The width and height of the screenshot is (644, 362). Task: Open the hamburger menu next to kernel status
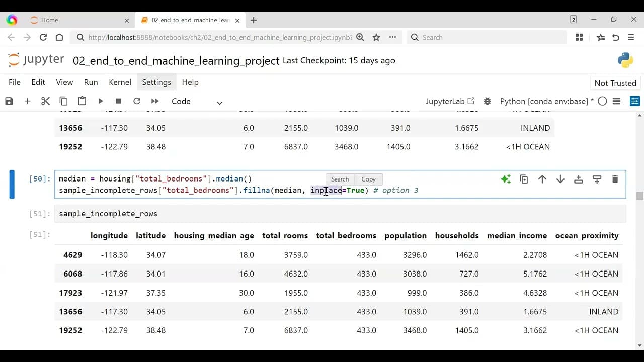click(x=617, y=101)
